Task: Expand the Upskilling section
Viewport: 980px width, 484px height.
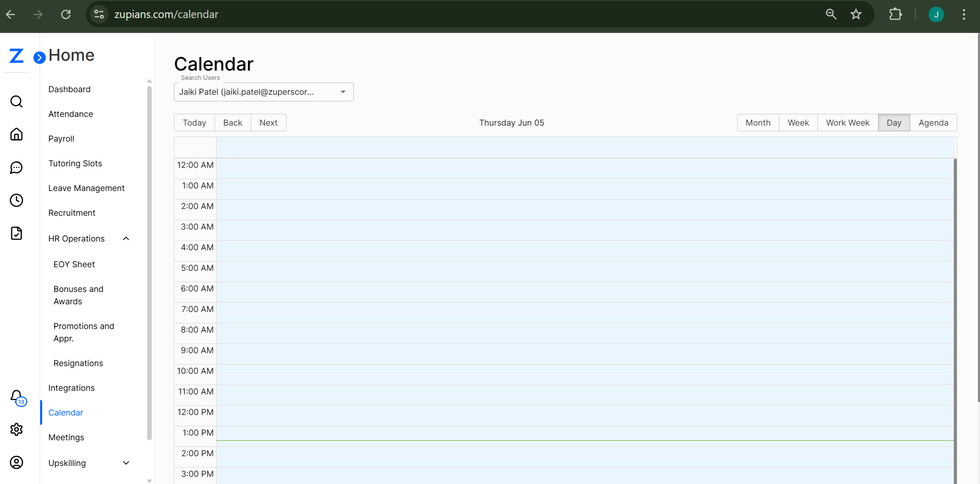Action: [x=126, y=463]
